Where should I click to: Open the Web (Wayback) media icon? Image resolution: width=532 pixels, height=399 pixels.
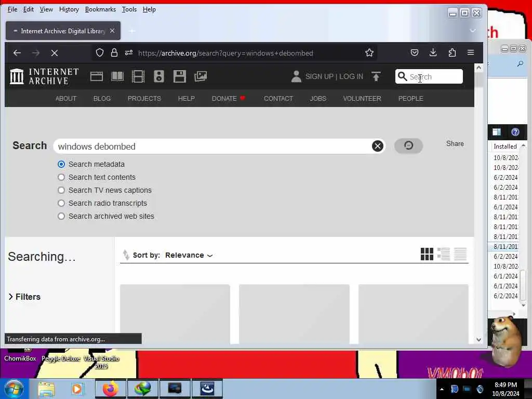pos(97,76)
